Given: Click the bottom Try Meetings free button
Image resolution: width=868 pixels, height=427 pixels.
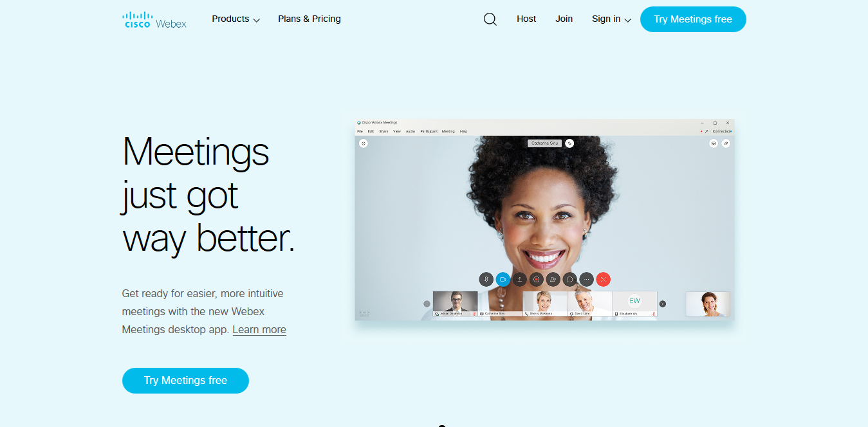Looking at the screenshot, I should pos(185,381).
